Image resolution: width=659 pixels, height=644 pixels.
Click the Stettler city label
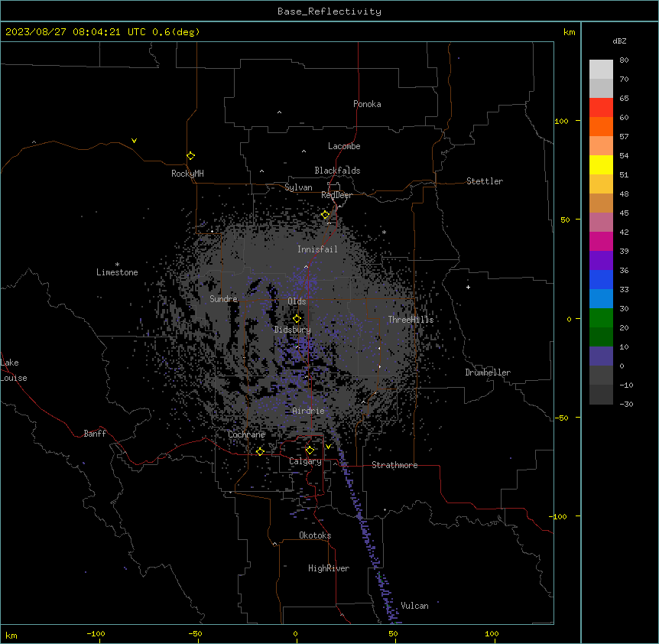pyautogui.click(x=485, y=181)
